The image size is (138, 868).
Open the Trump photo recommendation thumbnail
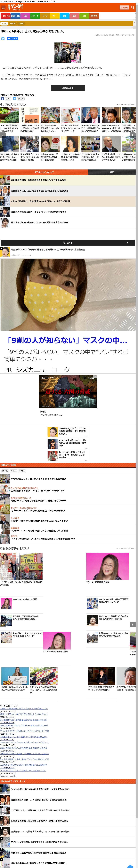coord(91,116)
